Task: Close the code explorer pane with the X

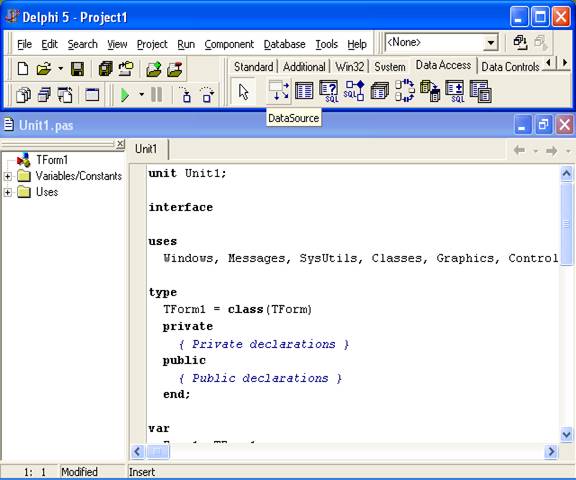Action: point(120,144)
